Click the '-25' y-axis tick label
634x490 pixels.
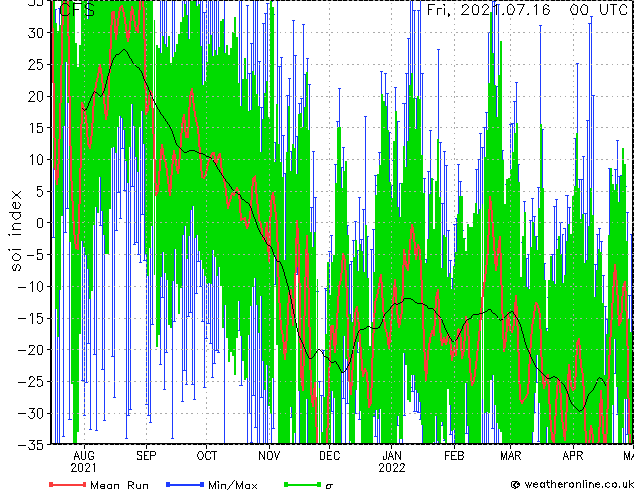click(31, 382)
